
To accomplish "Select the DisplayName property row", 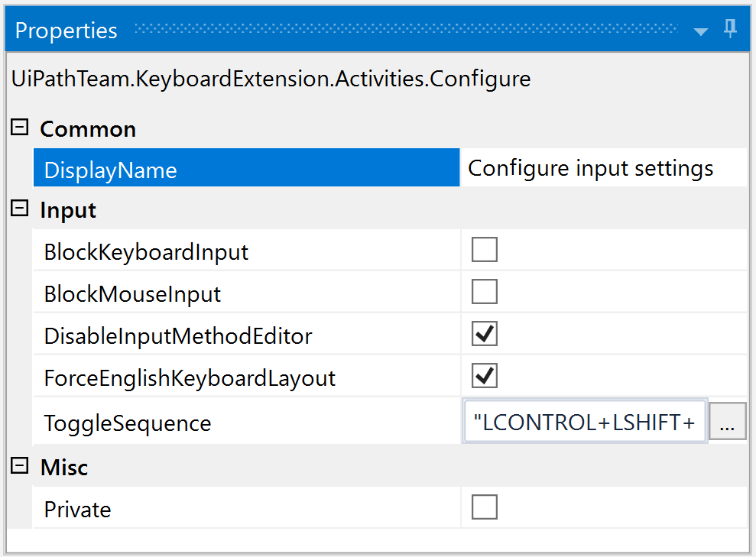I will [x=246, y=167].
